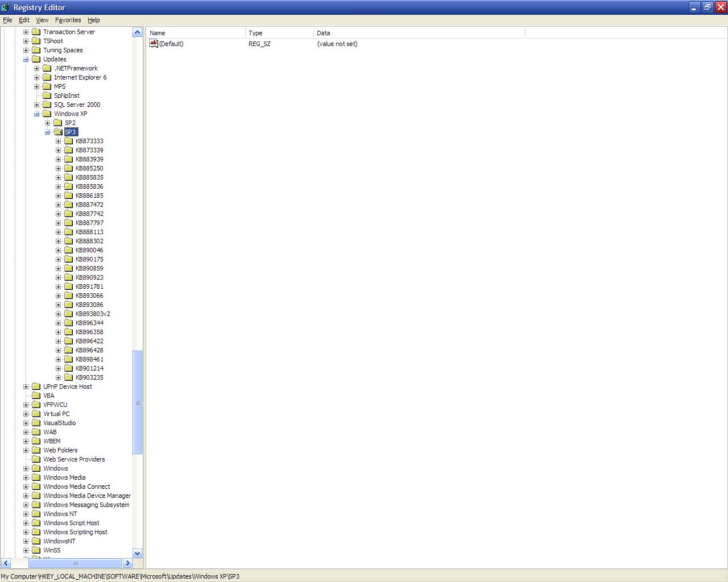728x582 pixels.
Task: Open the File menu
Action: pyautogui.click(x=7, y=20)
